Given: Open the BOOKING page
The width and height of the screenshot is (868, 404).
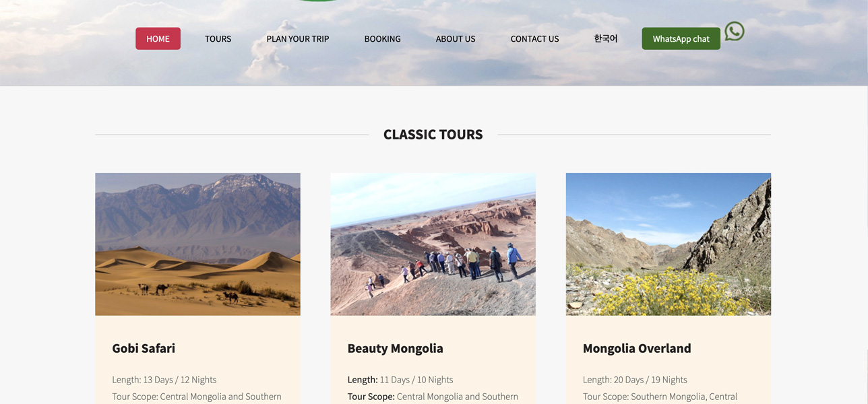Looking at the screenshot, I should [x=382, y=38].
